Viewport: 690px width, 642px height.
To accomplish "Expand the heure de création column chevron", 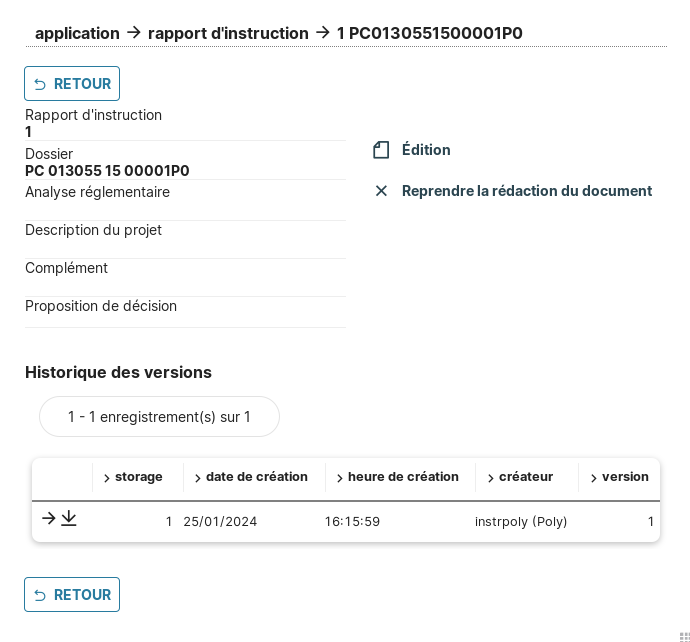I will 340,478.
